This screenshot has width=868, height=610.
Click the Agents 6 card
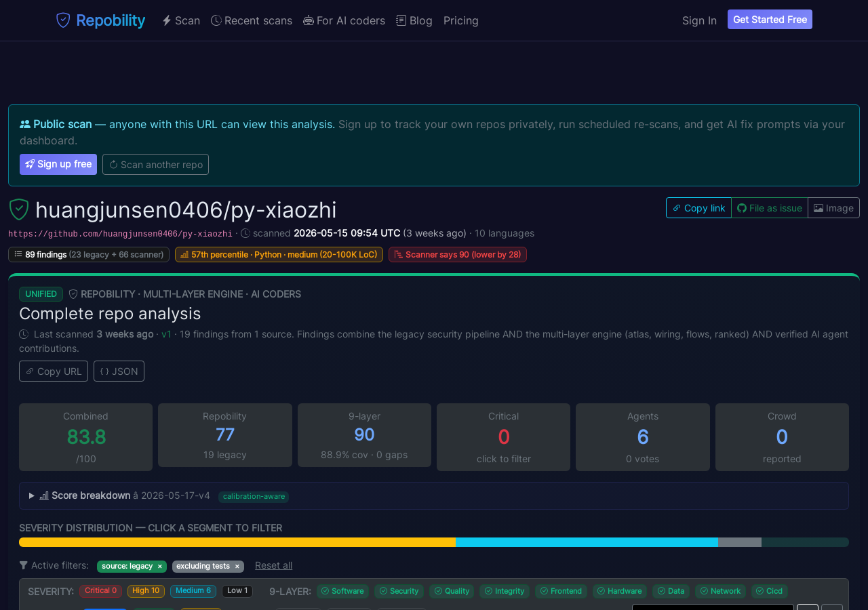tap(643, 437)
